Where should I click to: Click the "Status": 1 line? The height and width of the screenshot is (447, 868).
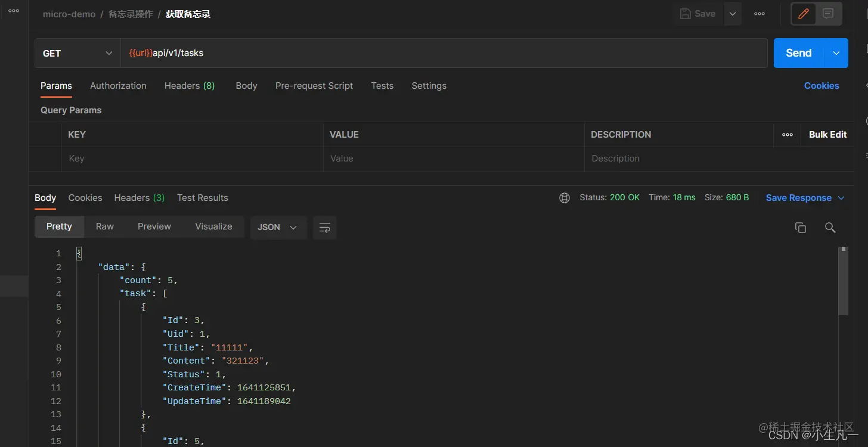[x=194, y=374]
